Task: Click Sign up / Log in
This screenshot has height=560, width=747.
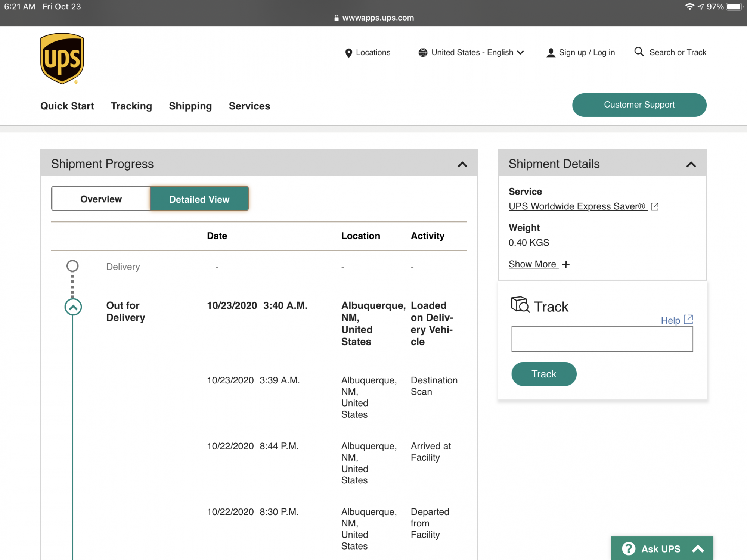Action: pos(587,53)
